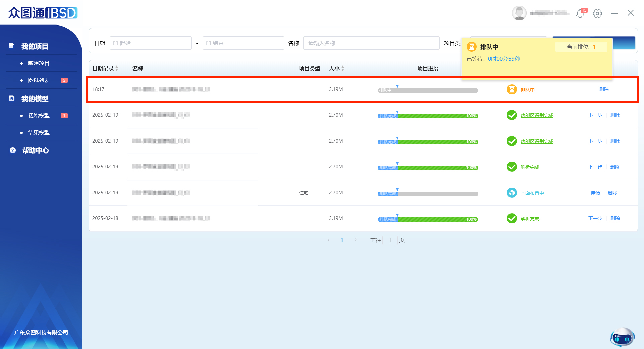
Task: Click the 排队中 status link
Action: pyautogui.click(x=527, y=90)
